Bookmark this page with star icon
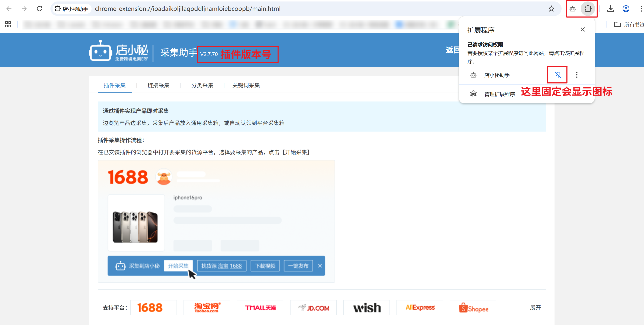 551,9
